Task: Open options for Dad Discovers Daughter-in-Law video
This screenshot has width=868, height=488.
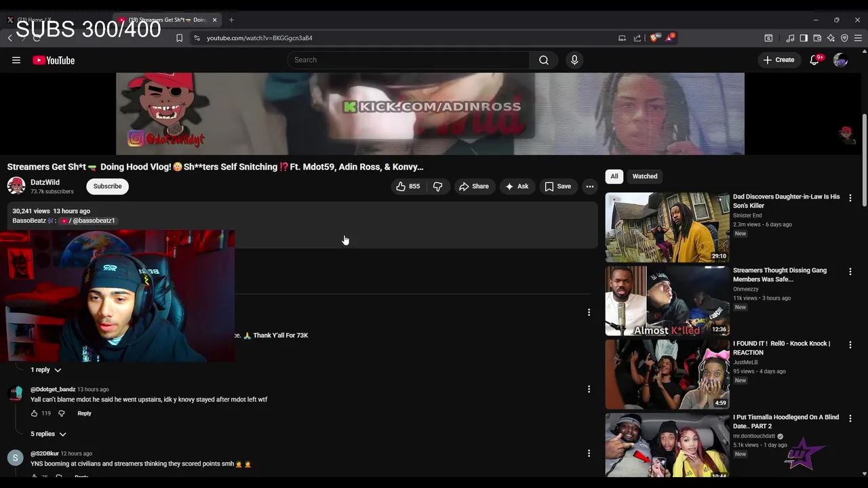Action: [850, 198]
